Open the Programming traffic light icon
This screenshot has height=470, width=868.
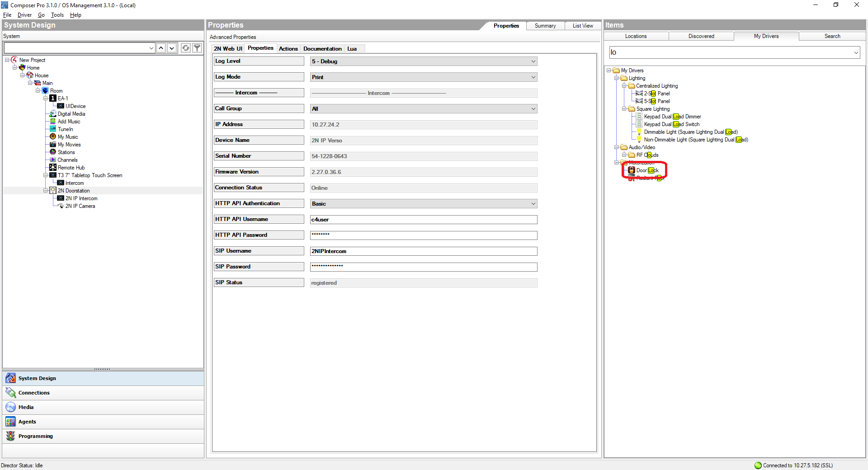(10, 436)
